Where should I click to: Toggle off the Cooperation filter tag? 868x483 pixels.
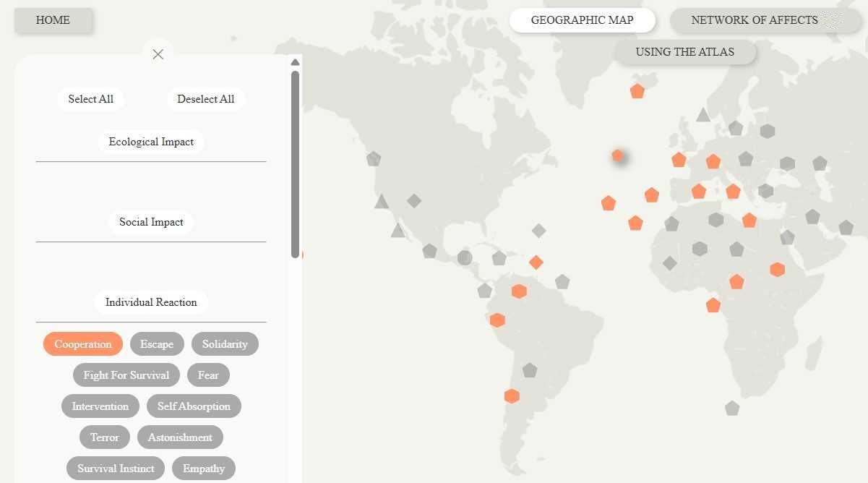click(x=83, y=344)
